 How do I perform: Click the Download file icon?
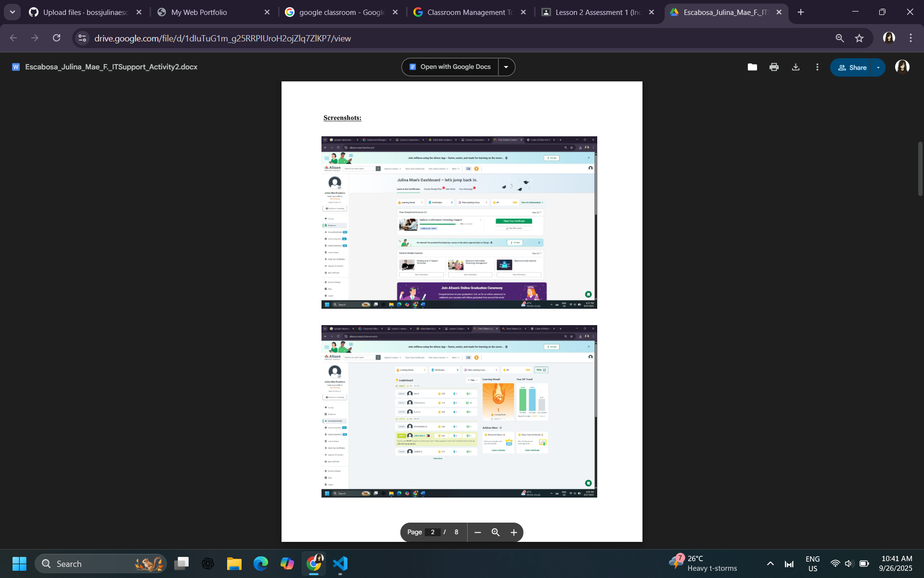796,67
